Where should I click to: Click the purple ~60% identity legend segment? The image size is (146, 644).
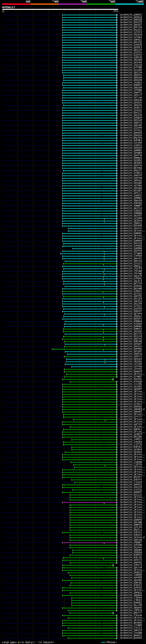73,4
